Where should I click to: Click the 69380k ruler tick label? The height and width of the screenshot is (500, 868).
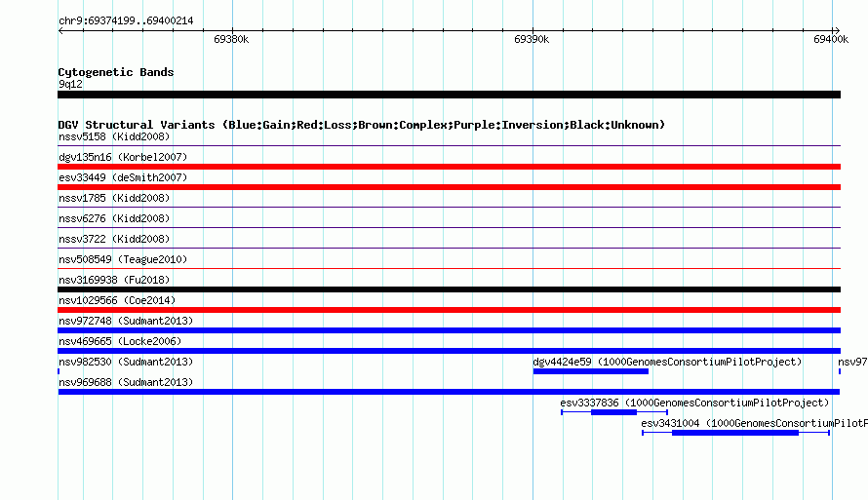[x=231, y=39]
